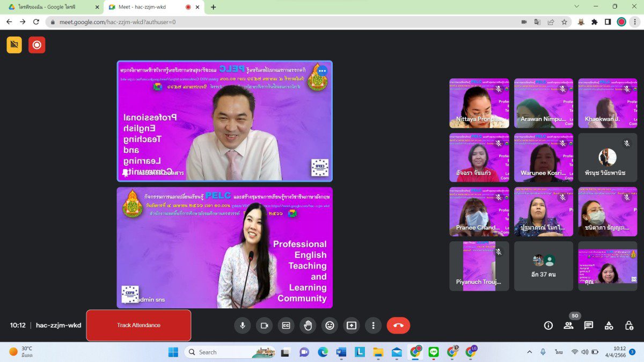Open the LINE app from the taskbar
644x362 pixels.
tap(434, 352)
